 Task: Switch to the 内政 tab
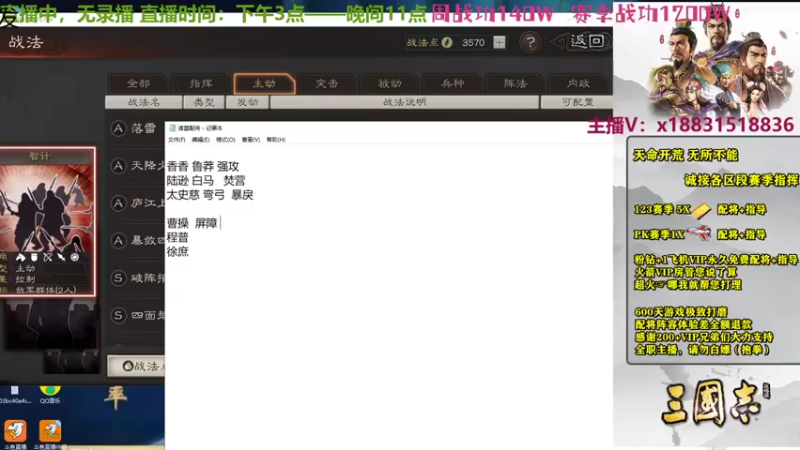pos(578,84)
